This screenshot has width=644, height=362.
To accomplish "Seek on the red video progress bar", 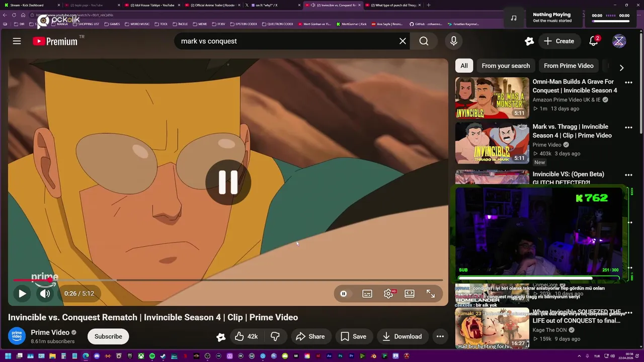I will tap(228, 280).
